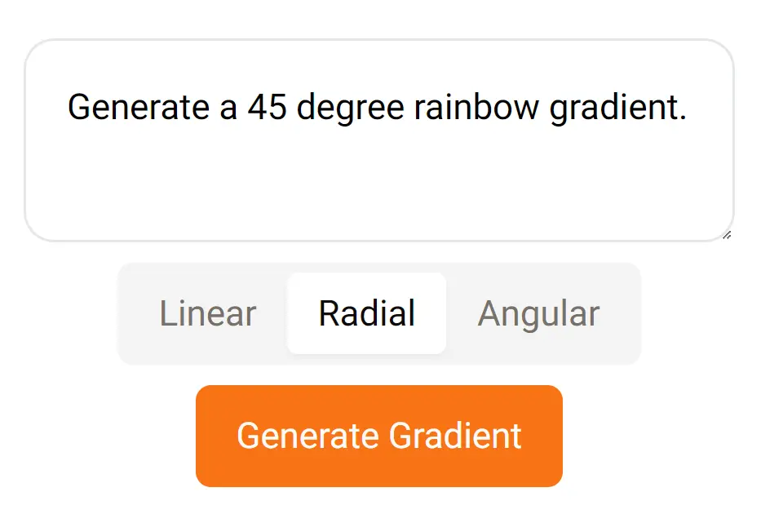Click the currently highlighted Radial option

click(x=366, y=313)
